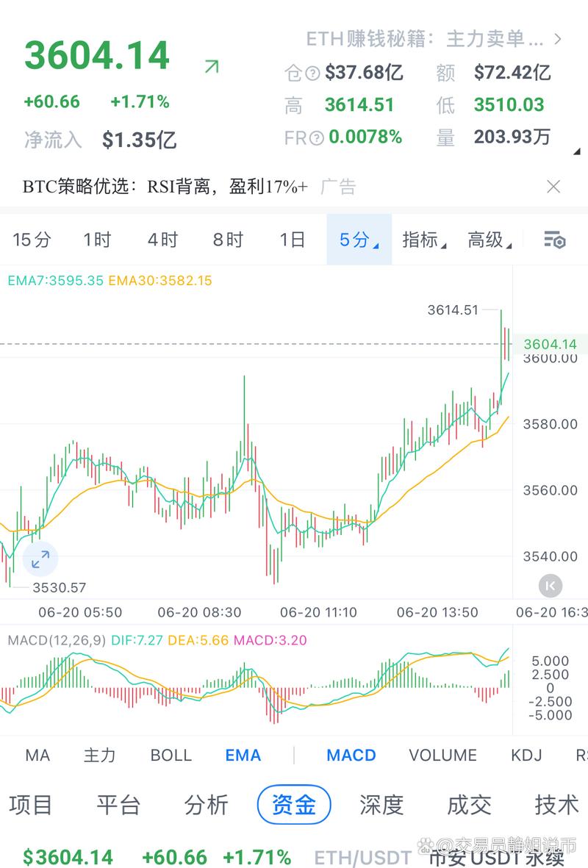Tap the FR 0.0078% funding rate value
This screenshot has width=588, height=868.
365,137
